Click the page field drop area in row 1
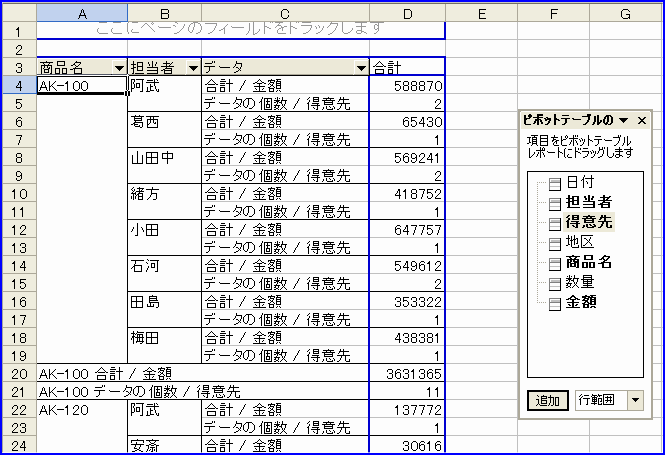Viewport: 665px width, 455px height. pos(240,31)
